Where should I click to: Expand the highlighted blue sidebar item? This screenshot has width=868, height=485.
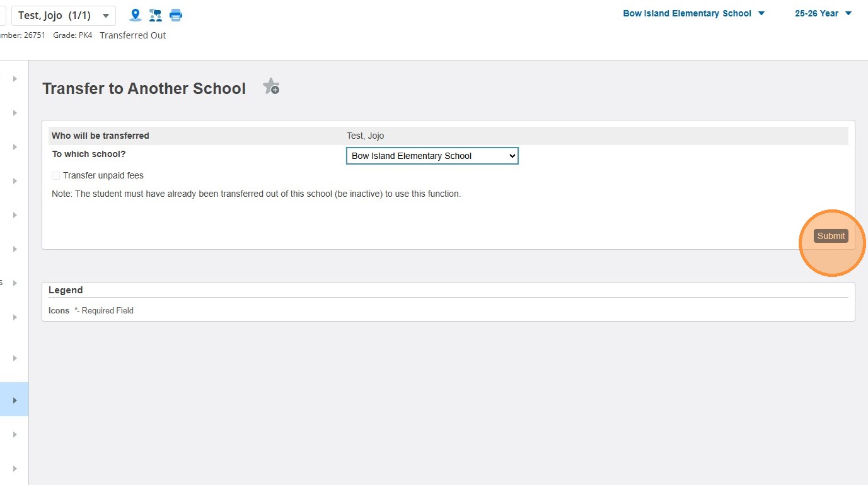pyautogui.click(x=14, y=400)
